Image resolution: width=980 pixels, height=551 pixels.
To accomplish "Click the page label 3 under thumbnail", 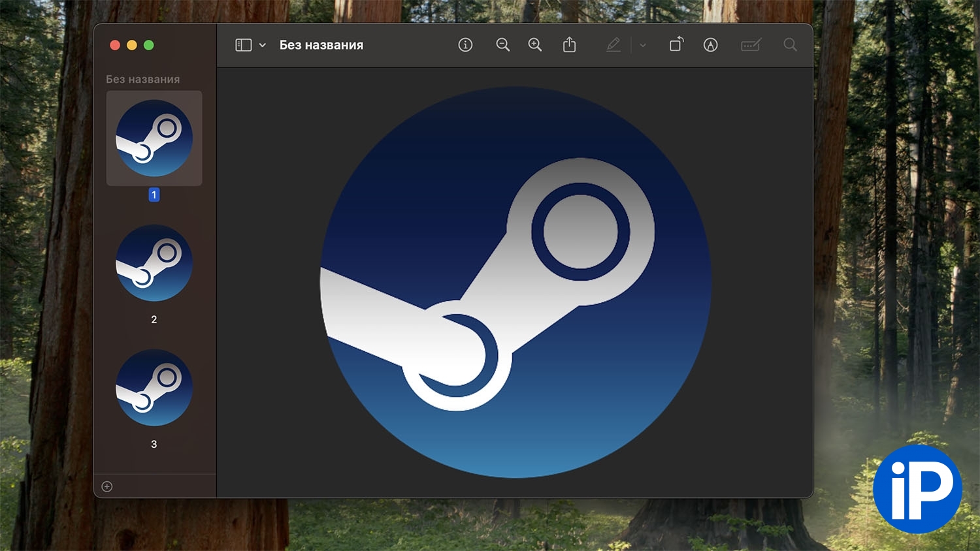I will coord(154,444).
